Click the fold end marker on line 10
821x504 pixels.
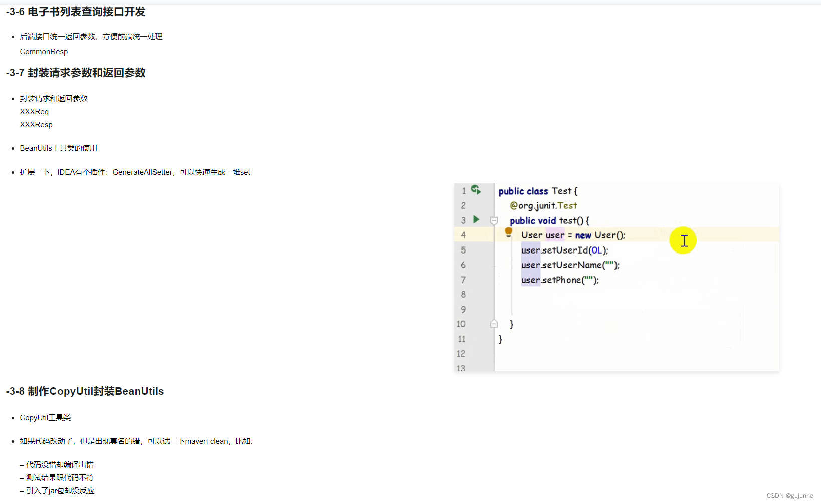[494, 324]
